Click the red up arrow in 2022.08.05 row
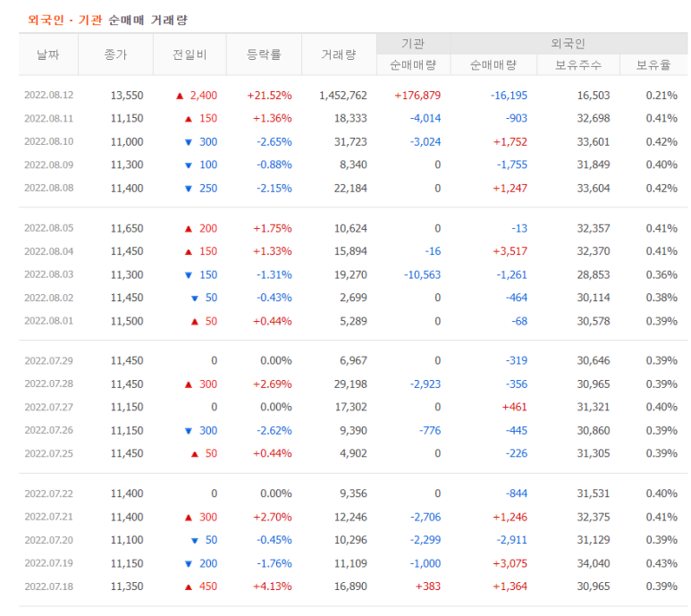This screenshot has width=691, height=616. tap(189, 229)
